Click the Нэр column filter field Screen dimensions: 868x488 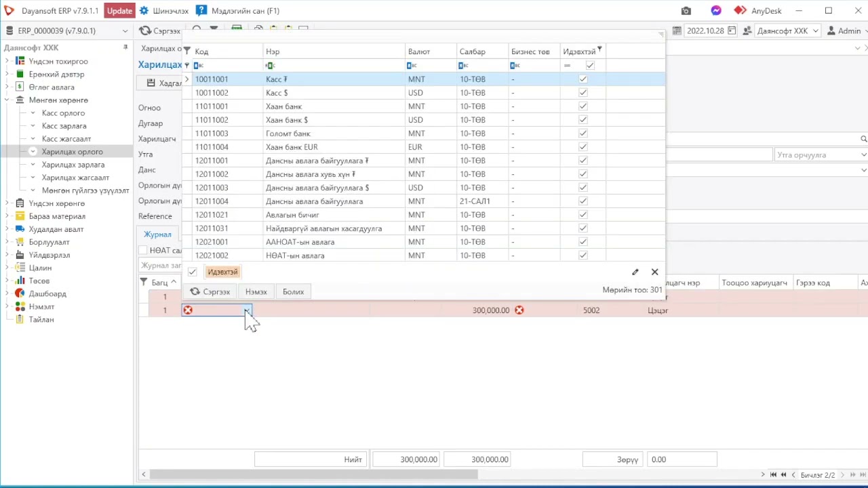point(333,65)
